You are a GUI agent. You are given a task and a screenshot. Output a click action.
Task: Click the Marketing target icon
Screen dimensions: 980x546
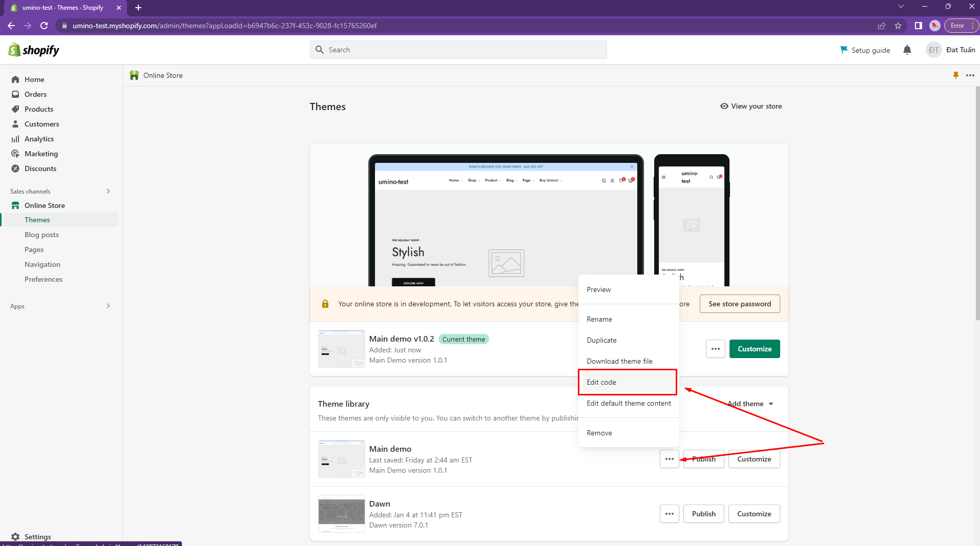pos(15,154)
